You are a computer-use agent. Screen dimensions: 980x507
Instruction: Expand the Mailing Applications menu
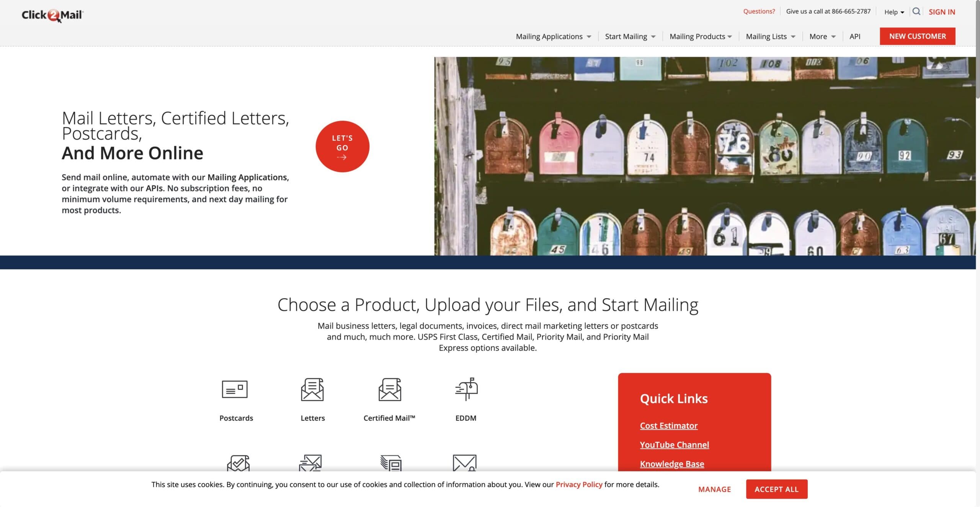tap(553, 36)
